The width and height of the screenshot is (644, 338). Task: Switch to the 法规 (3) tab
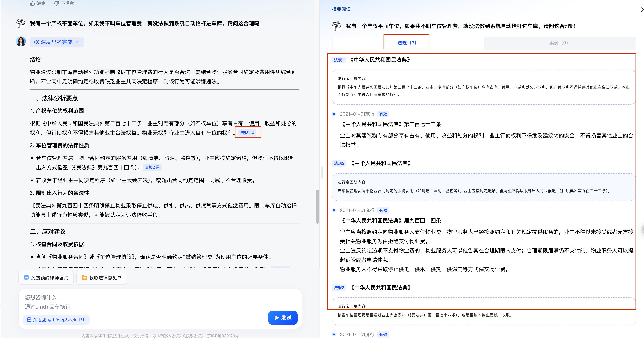tap(406, 43)
